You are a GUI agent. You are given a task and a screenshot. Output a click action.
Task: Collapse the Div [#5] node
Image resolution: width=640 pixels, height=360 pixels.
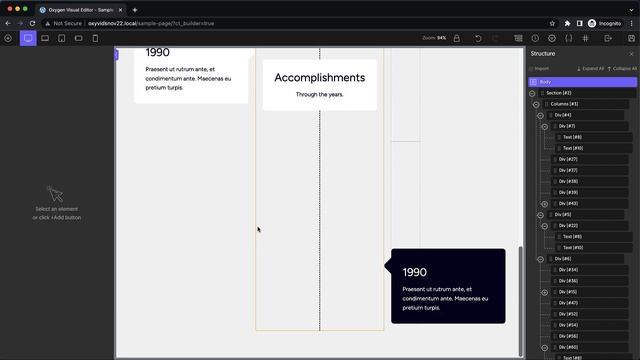(x=540, y=215)
